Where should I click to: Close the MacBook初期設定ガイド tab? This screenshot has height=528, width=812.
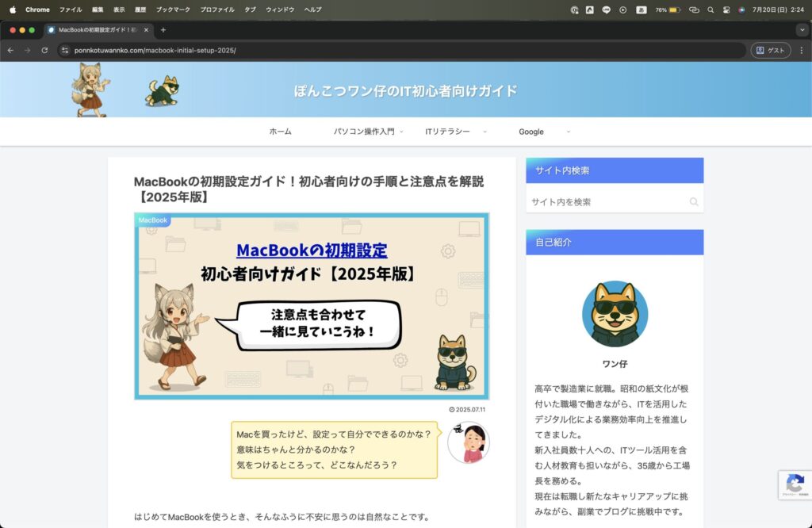point(146,30)
